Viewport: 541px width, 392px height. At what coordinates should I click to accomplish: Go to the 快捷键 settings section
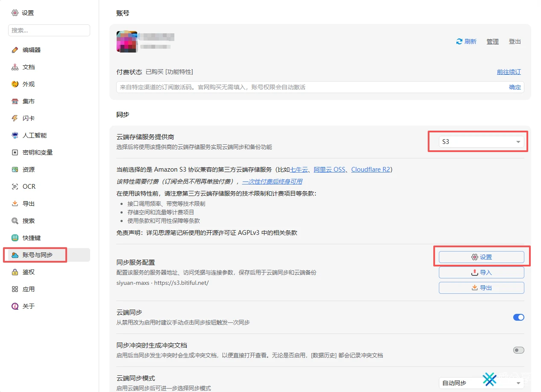click(x=49, y=238)
